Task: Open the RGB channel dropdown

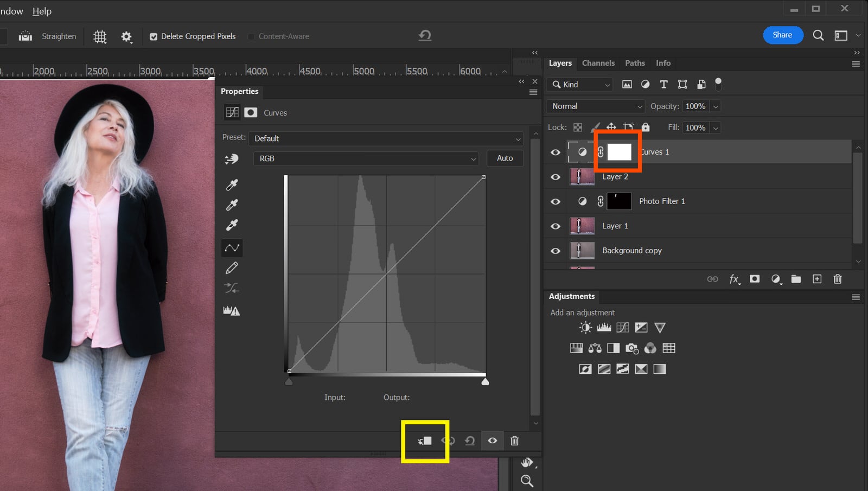Action: [x=365, y=158]
